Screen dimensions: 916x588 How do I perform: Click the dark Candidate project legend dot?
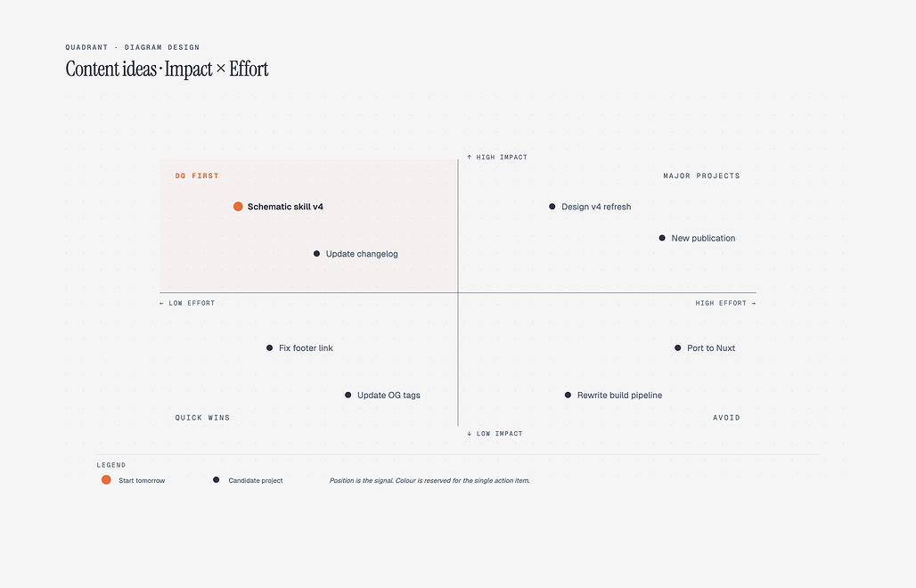pyautogui.click(x=217, y=479)
